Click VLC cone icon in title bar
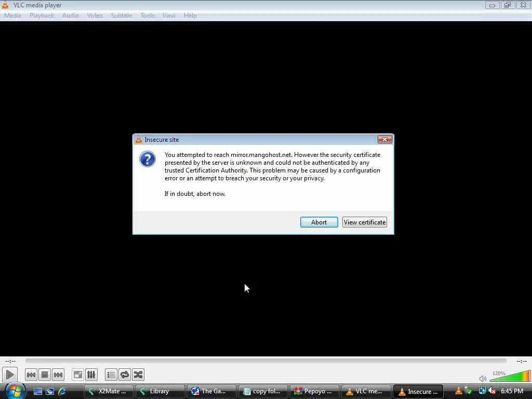 tap(5, 5)
